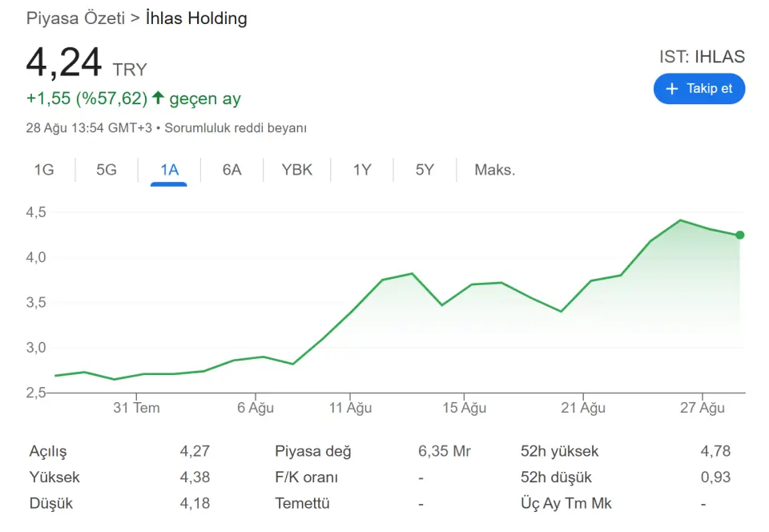769x532 pixels.
Task: Show the Maks. full history range
Action: 494,170
